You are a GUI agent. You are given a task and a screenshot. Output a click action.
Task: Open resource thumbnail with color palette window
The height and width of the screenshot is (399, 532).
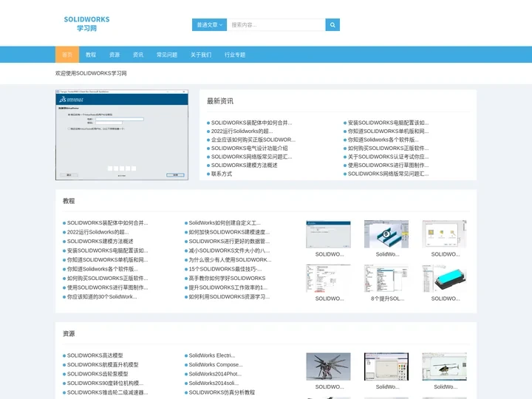[386, 366]
